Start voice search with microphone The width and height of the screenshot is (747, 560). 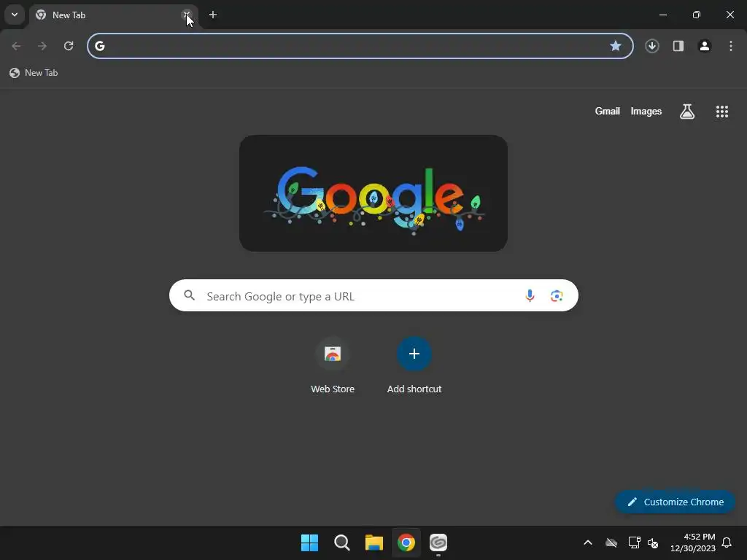tap(530, 296)
